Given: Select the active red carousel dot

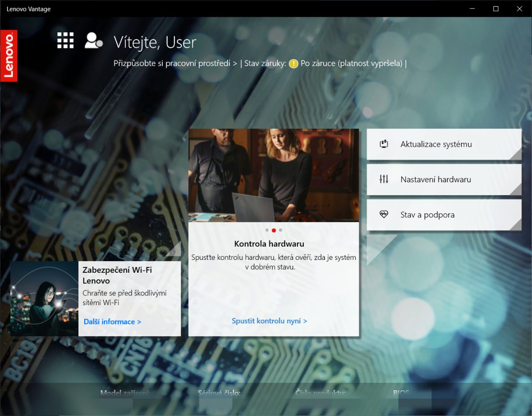Looking at the screenshot, I should pyautogui.click(x=274, y=230).
